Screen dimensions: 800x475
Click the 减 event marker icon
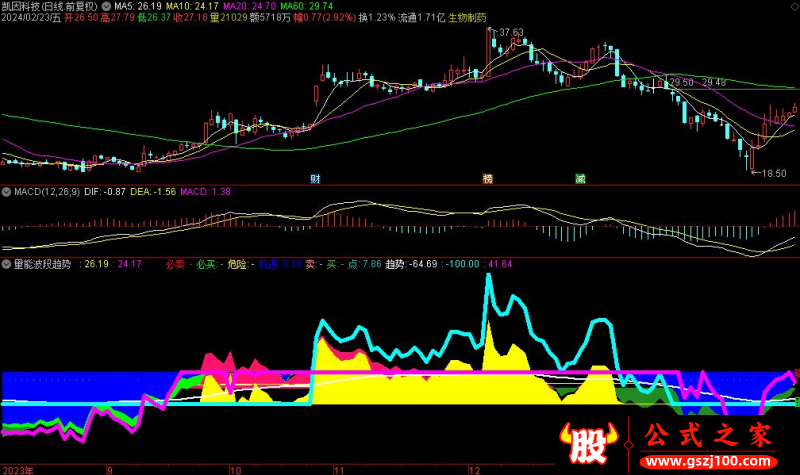[x=579, y=179]
